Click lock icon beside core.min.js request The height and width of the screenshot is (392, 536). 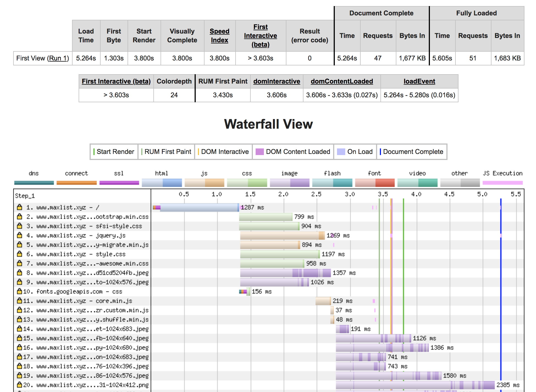point(20,300)
